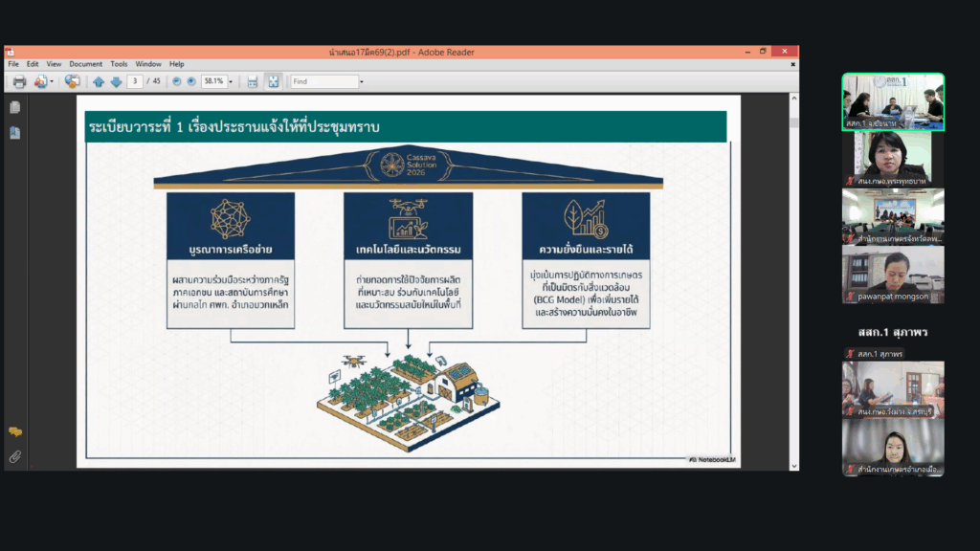Click the Find search text box

(x=323, y=82)
